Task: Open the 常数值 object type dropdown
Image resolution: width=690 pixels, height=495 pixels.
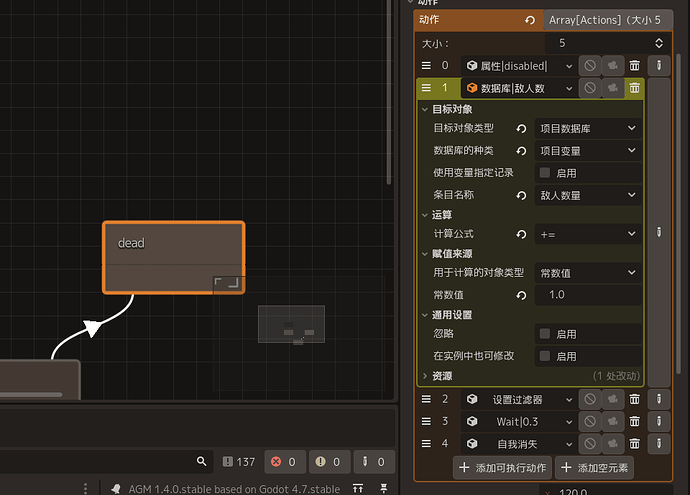Action: point(588,273)
